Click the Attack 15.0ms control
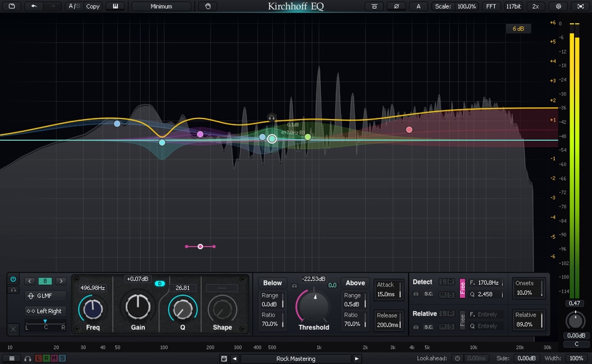The height and width of the screenshot is (364, 592). click(388, 290)
